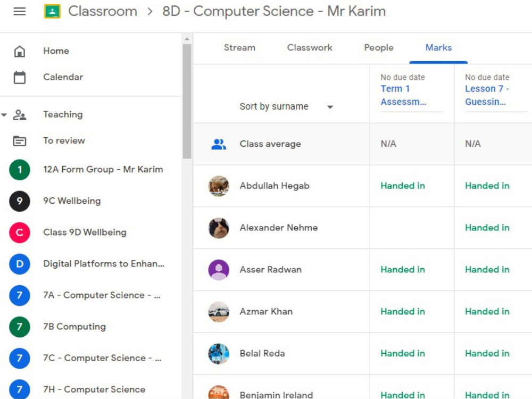Click the Calendar icon in sidebar
Image resolution: width=532 pixels, height=399 pixels.
[x=19, y=77]
